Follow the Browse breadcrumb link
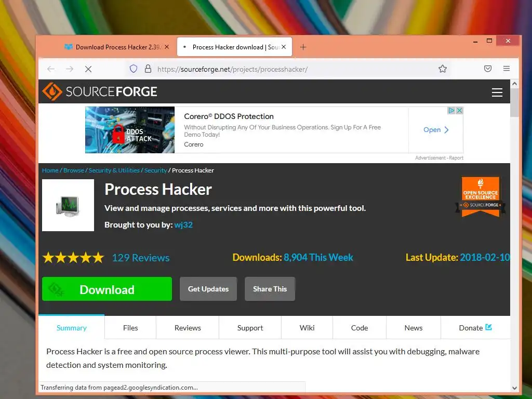 coord(74,170)
